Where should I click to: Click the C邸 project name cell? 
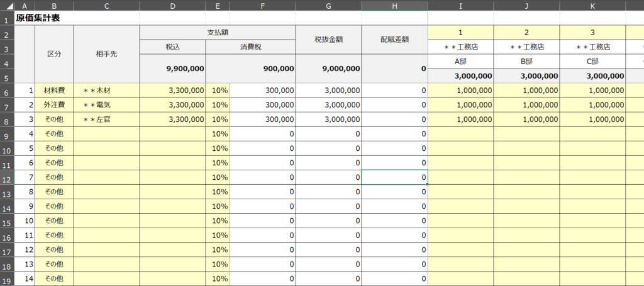(x=592, y=62)
